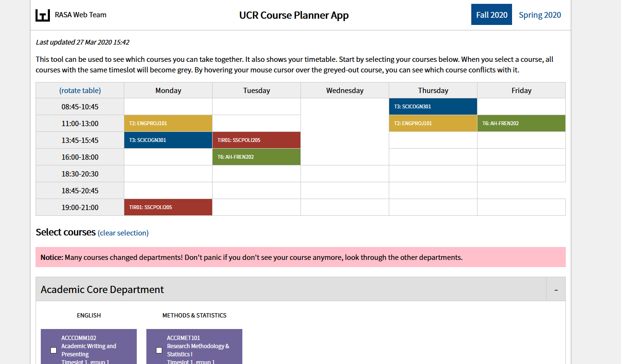Click the RASA Web Team logo icon
Screen dimensions: 621x364
tap(43, 15)
